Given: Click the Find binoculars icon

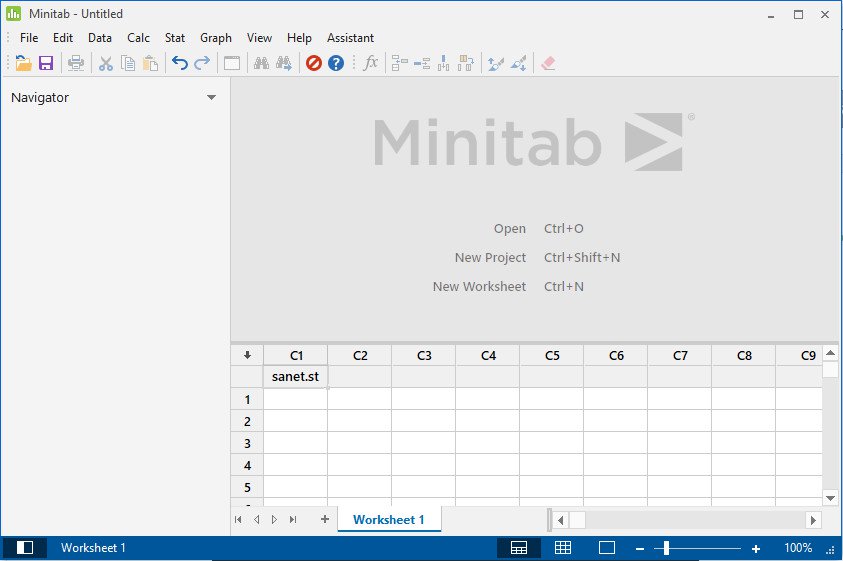Looking at the screenshot, I should 261,63.
